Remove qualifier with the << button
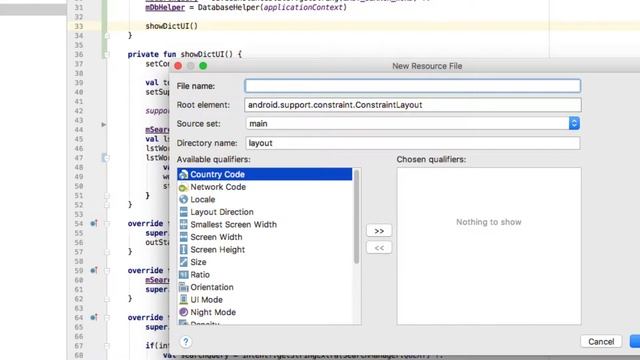 pos(379,248)
